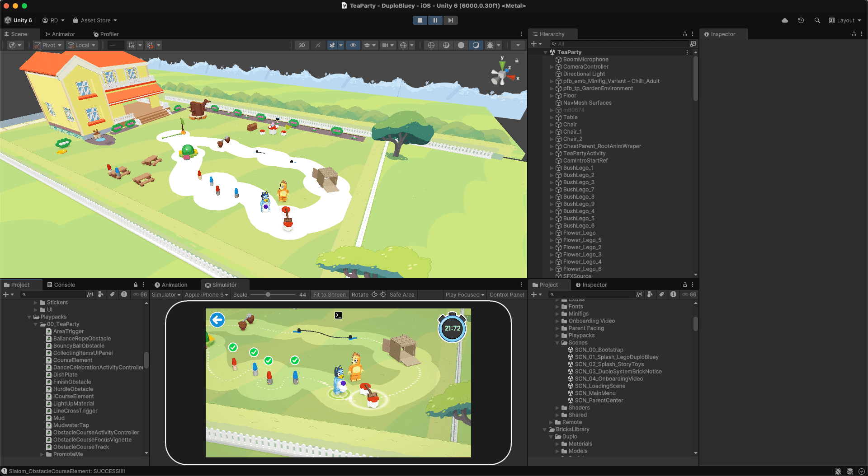The width and height of the screenshot is (868, 476).
Task: Click the Fit to Screen button
Action: [329, 295]
